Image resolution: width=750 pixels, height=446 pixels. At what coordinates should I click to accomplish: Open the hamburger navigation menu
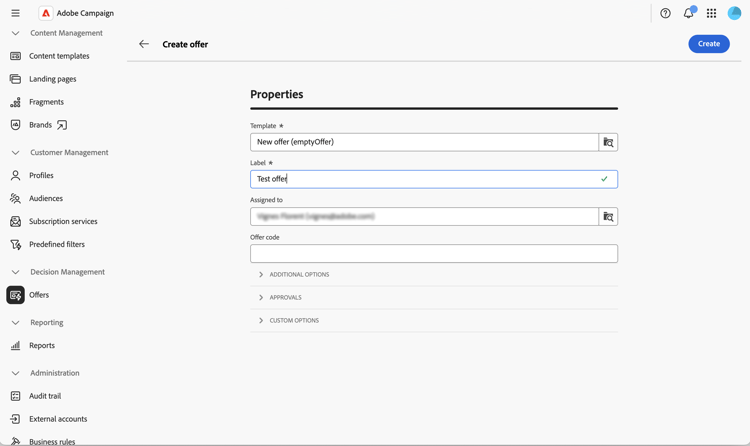click(x=15, y=13)
